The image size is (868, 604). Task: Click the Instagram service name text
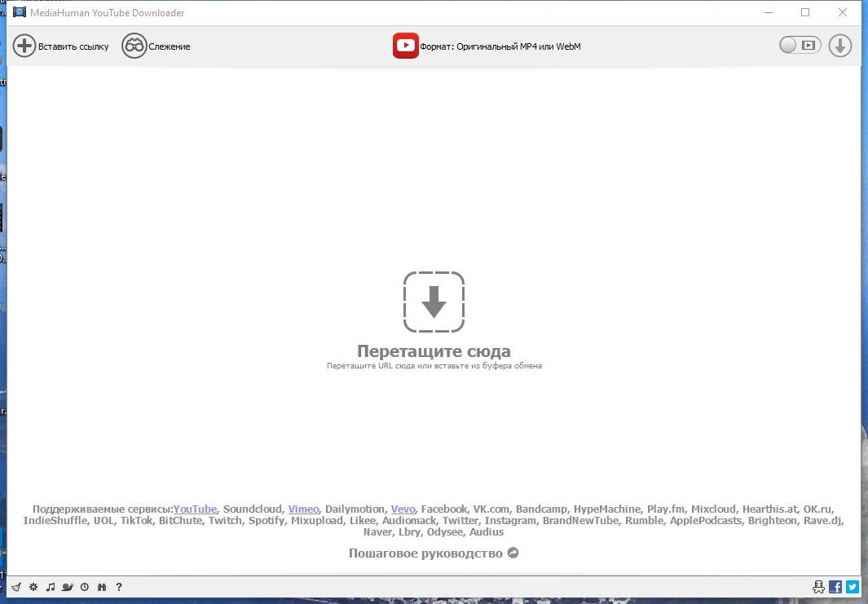pyautogui.click(x=510, y=520)
